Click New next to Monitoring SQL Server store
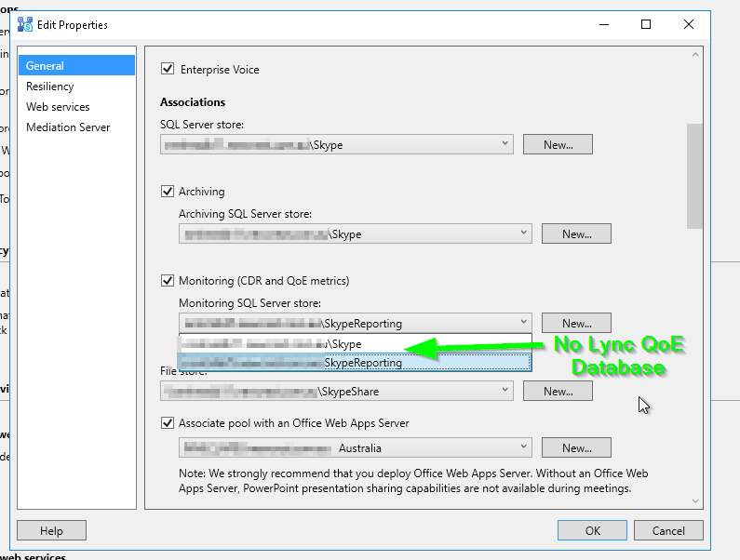This screenshot has height=560, width=740. coord(576,323)
